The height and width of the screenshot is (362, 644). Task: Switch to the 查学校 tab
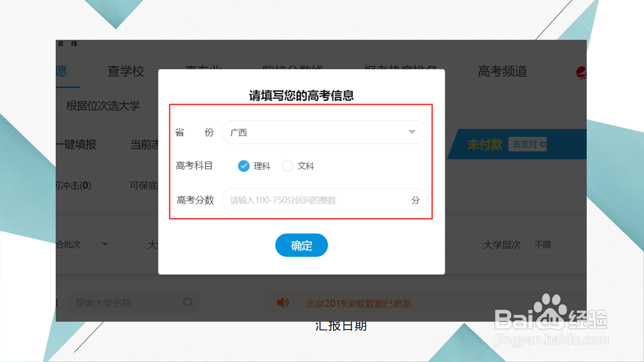pos(125,72)
